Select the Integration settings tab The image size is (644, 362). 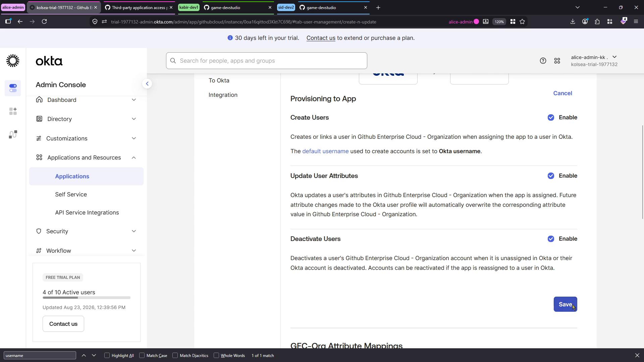223,95
